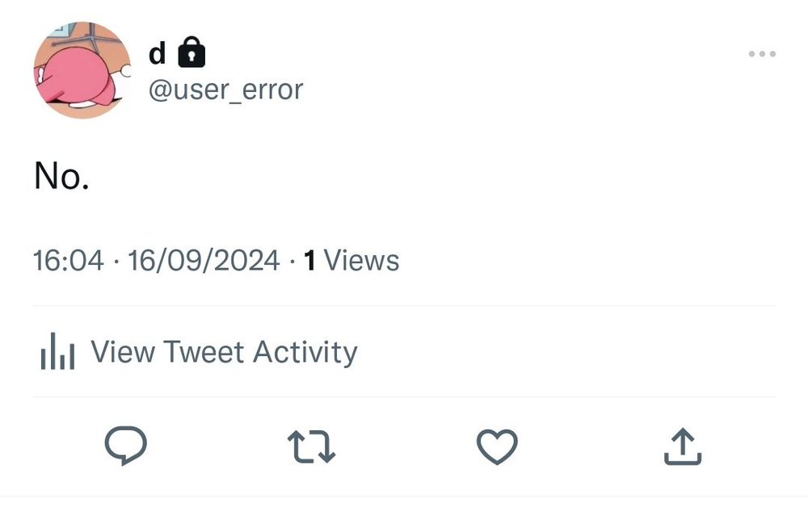This screenshot has height=532, width=808.
Task: Click the analytics icon next to View Tweet Activity
Action: click(x=57, y=352)
